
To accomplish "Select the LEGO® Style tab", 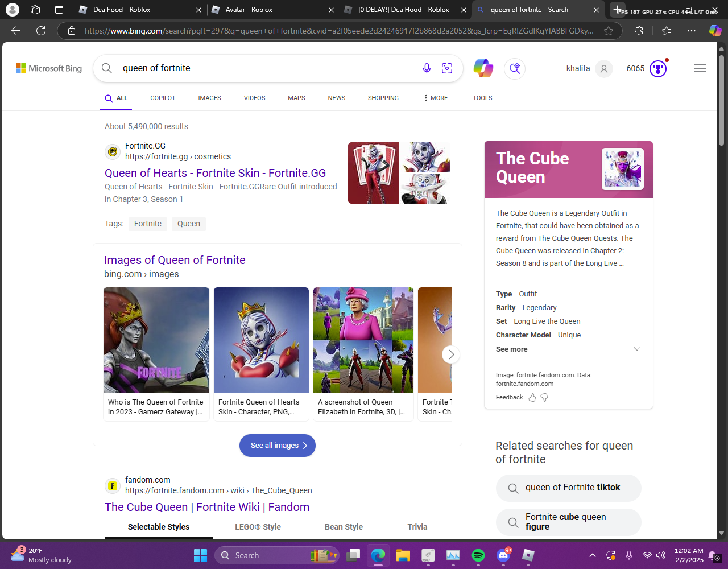I will tap(258, 527).
